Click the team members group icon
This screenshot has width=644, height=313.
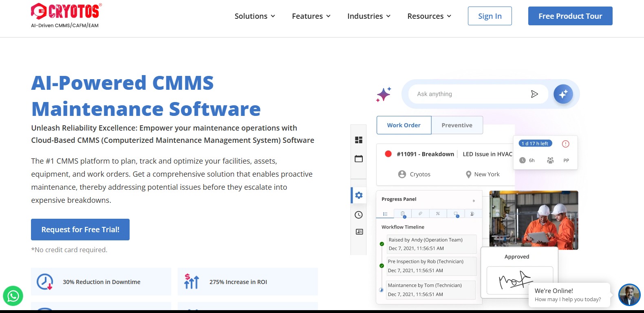[x=550, y=160]
